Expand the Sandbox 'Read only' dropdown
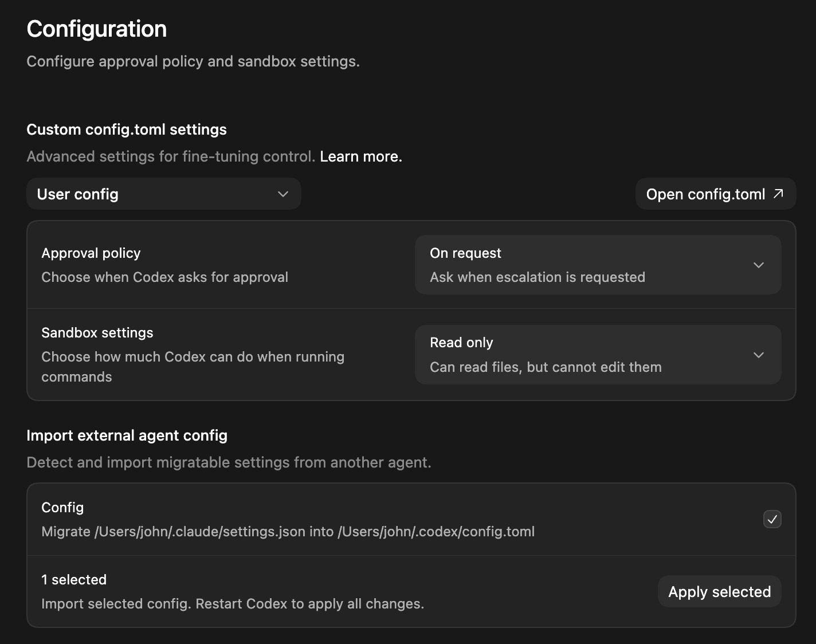 597,355
